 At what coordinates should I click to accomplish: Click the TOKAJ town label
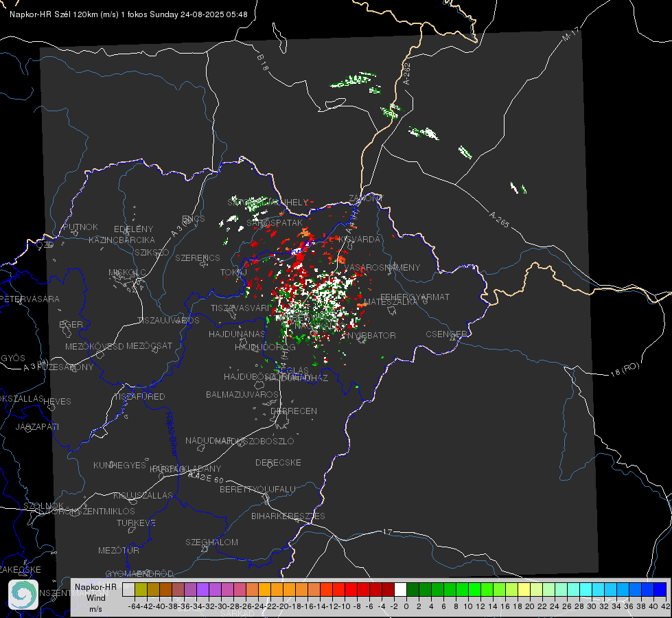(233, 273)
